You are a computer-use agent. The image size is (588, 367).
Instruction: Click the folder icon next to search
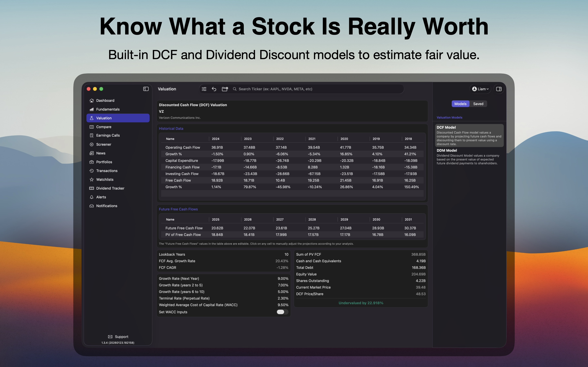[x=225, y=89]
